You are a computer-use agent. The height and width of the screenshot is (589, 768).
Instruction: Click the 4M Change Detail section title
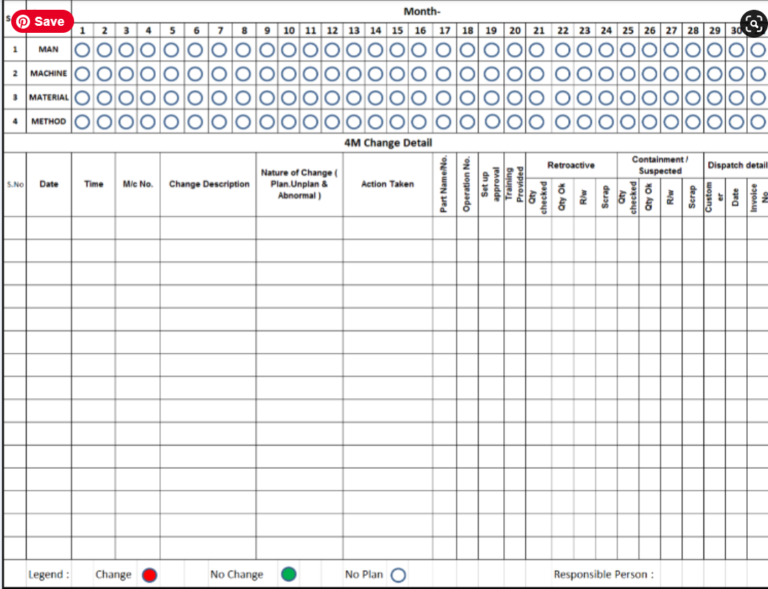(387, 143)
